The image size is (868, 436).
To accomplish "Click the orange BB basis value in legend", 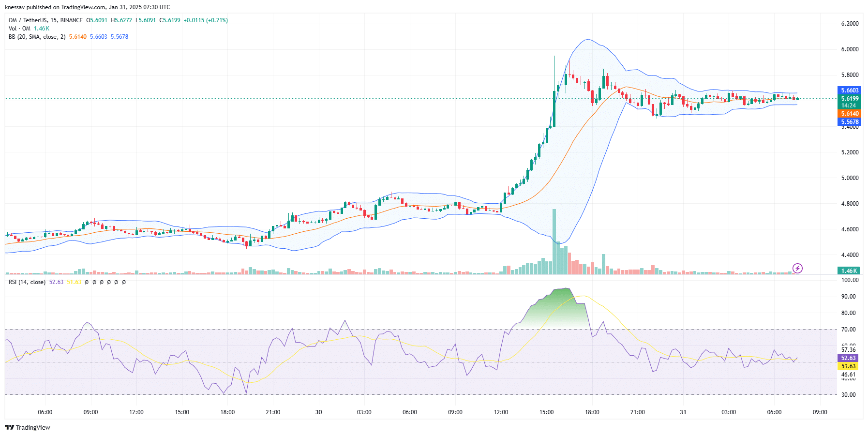I will pos(78,37).
